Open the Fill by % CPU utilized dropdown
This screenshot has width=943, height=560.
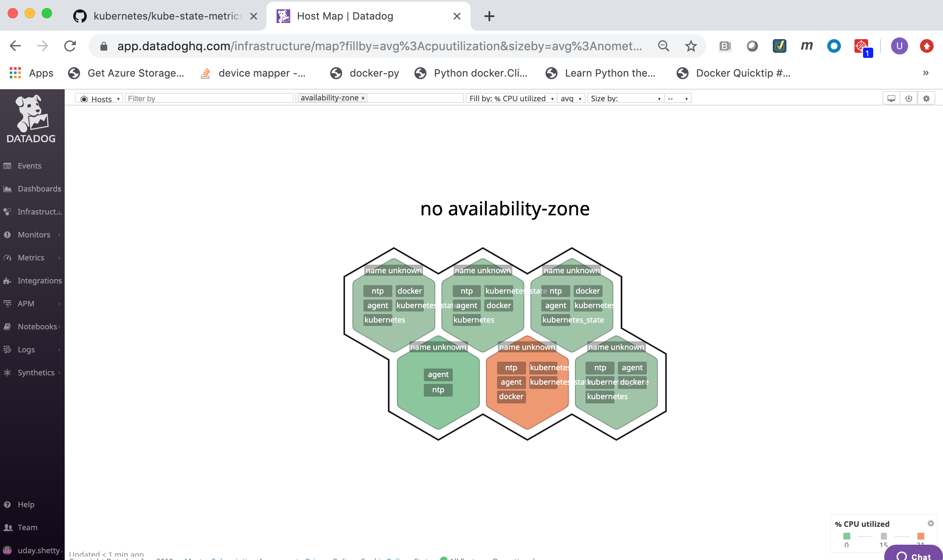tap(511, 99)
